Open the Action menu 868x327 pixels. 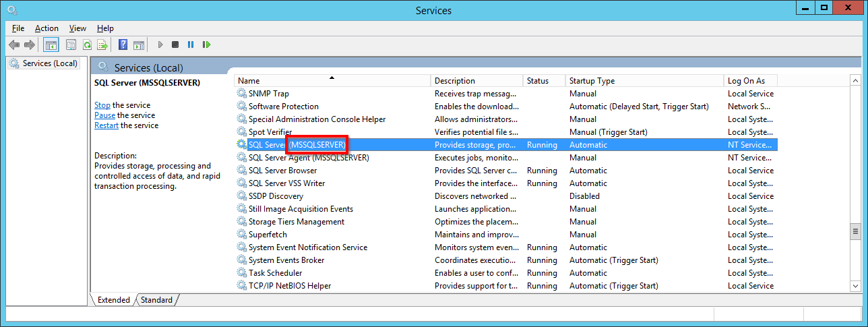click(46, 28)
